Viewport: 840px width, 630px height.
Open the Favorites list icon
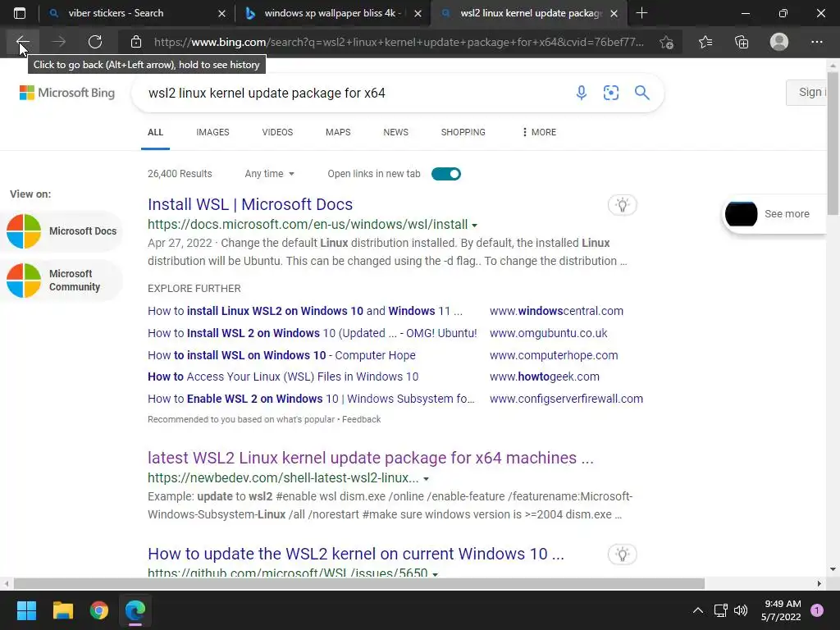pyautogui.click(x=705, y=42)
